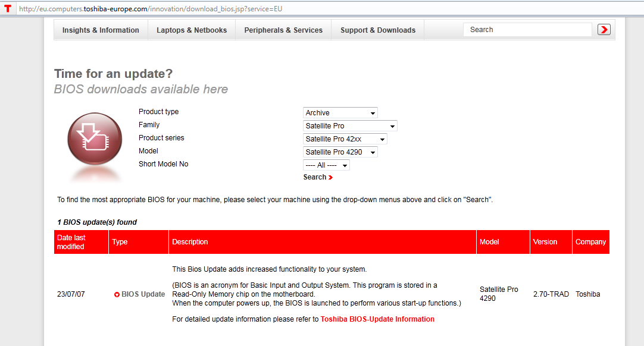Click the red arrow search submit button
This screenshot has width=644, height=346.
pyautogui.click(x=604, y=30)
